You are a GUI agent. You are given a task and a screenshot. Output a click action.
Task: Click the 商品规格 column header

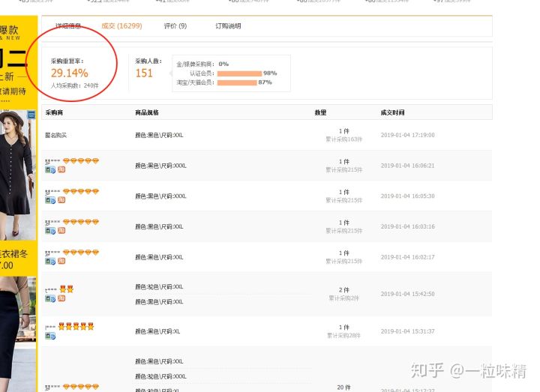coord(147,112)
